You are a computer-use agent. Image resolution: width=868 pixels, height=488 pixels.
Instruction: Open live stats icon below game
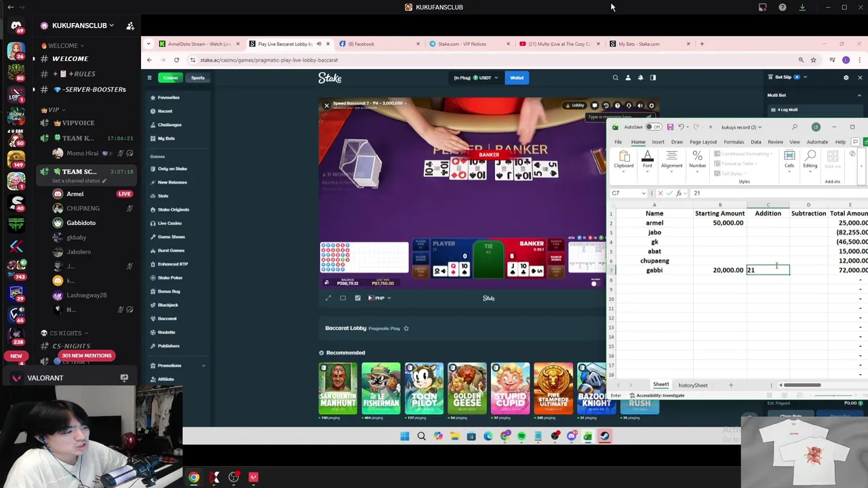(358, 298)
